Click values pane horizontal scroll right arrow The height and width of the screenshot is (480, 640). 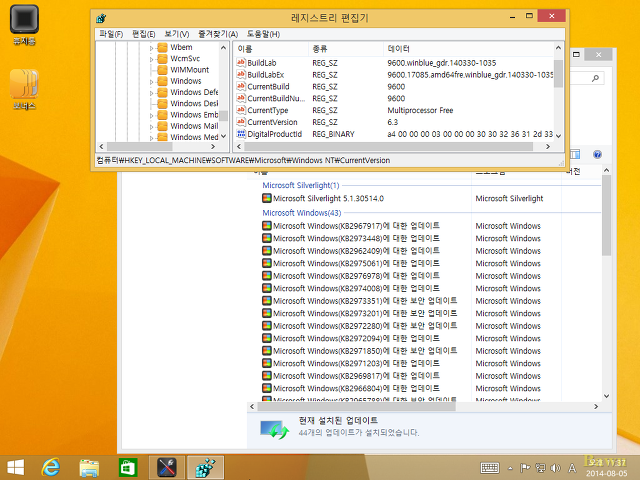548,147
